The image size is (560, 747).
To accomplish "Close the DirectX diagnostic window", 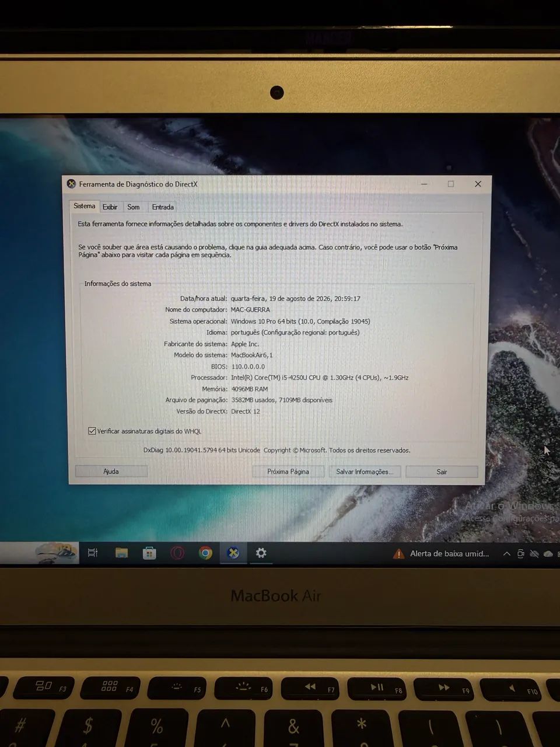I will click(x=478, y=184).
